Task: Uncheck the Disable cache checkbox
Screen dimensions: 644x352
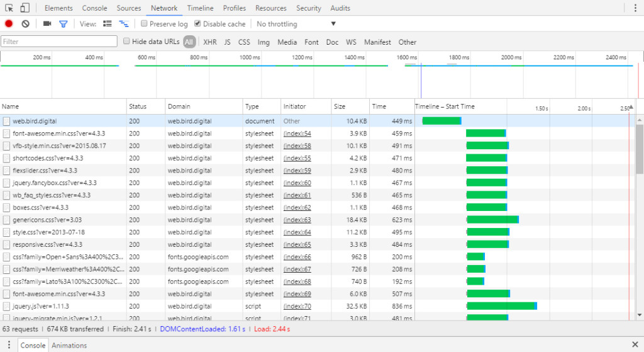Action: coord(198,24)
